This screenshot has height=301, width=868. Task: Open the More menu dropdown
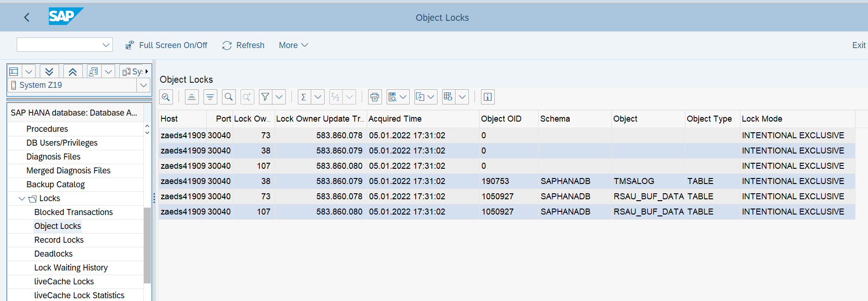click(x=293, y=45)
